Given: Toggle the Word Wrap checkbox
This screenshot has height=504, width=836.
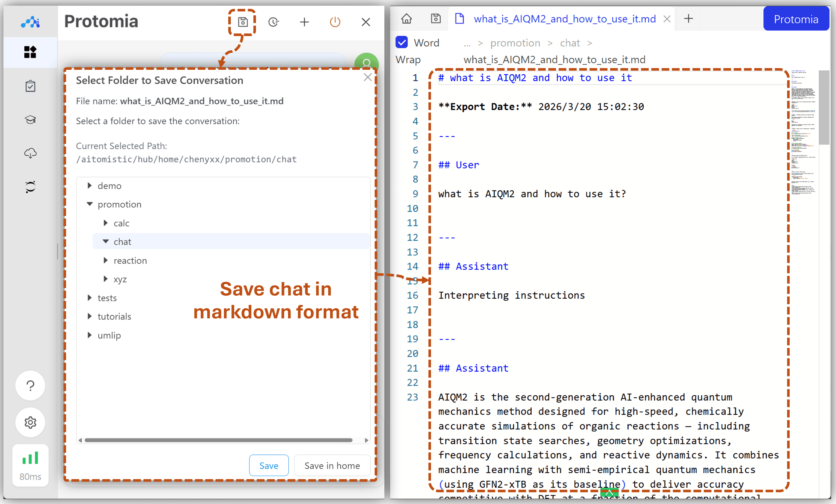Looking at the screenshot, I should pos(402,42).
